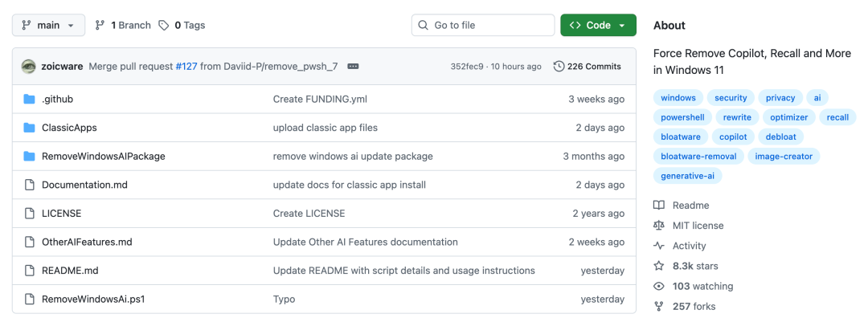Open the Create FUNDING.yml commit message

[x=320, y=99]
